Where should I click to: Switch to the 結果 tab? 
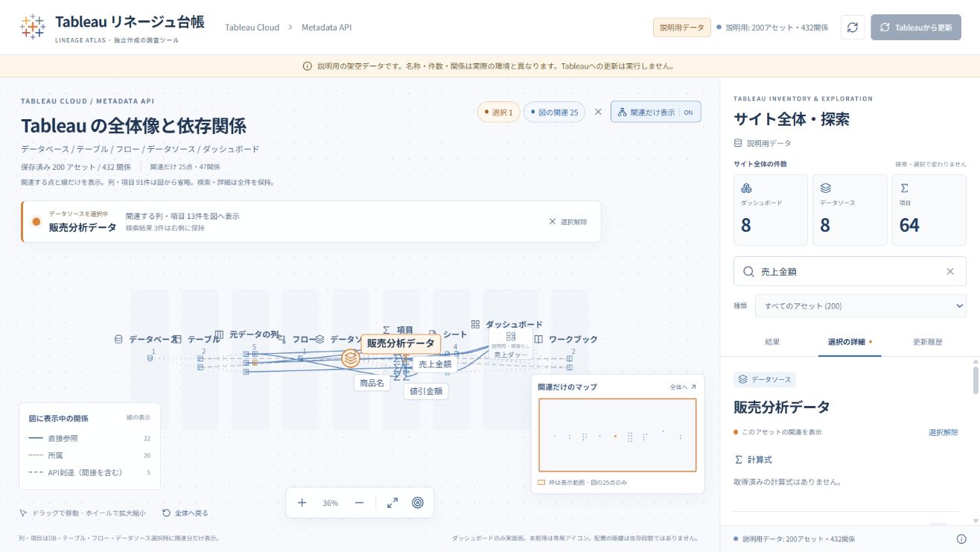click(x=772, y=342)
